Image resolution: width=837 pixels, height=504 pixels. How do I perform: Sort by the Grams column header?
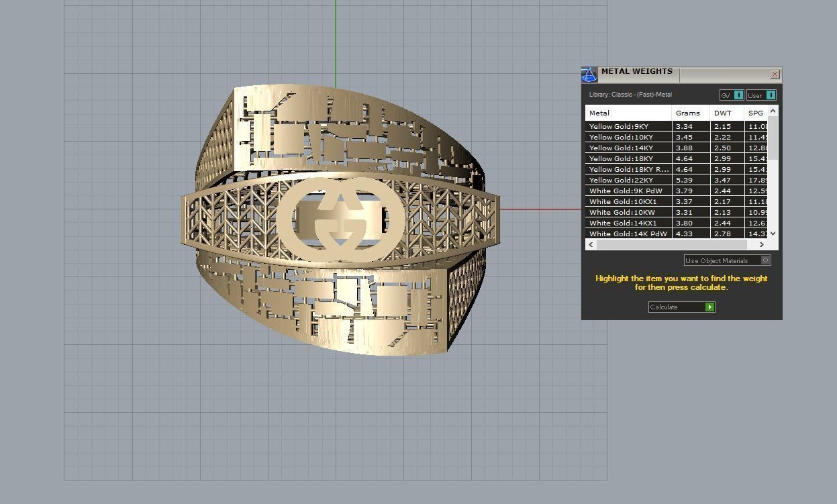click(x=691, y=113)
